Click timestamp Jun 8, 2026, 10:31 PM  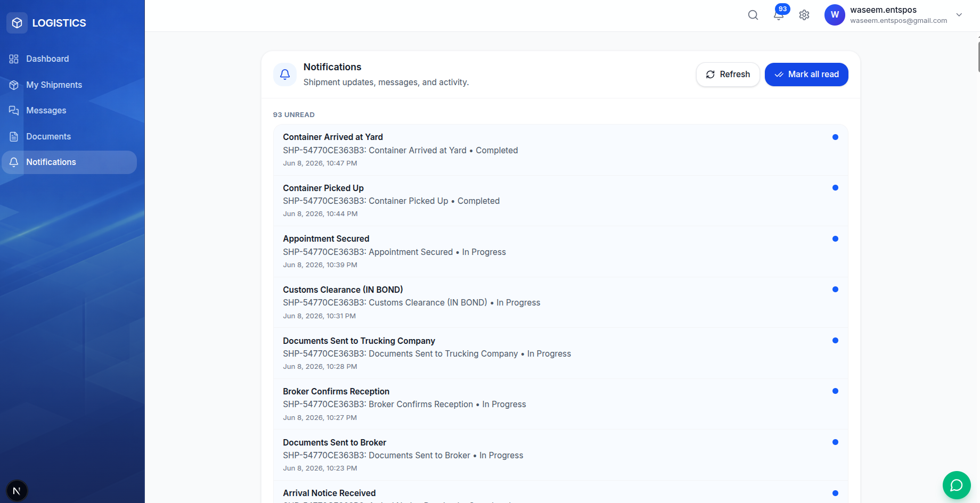point(320,316)
